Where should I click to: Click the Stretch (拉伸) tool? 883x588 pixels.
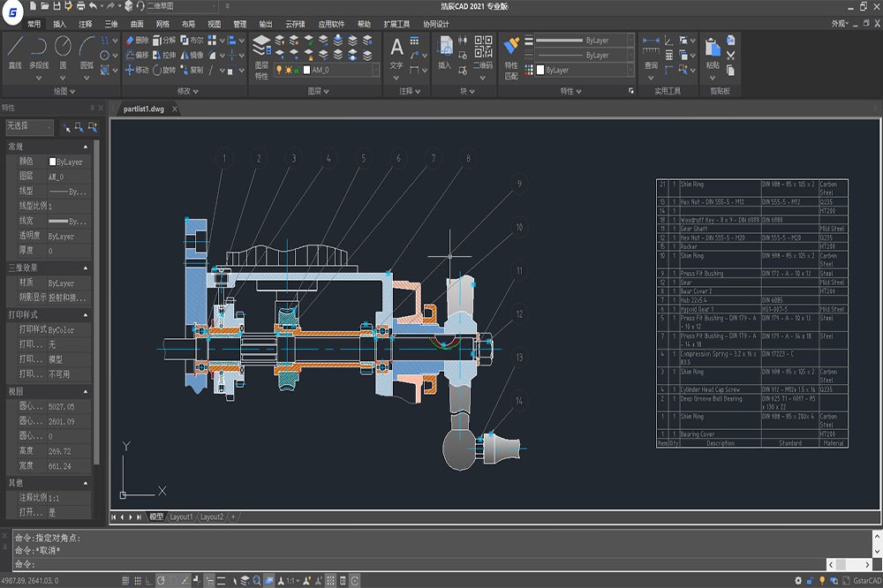pyautogui.click(x=164, y=56)
